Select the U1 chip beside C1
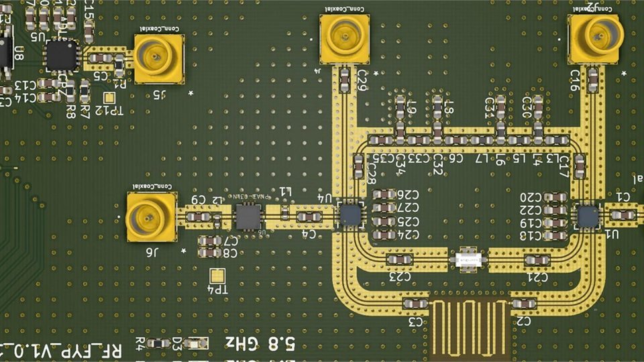The width and height of the screenshot is (644, 362). point(588,217)
